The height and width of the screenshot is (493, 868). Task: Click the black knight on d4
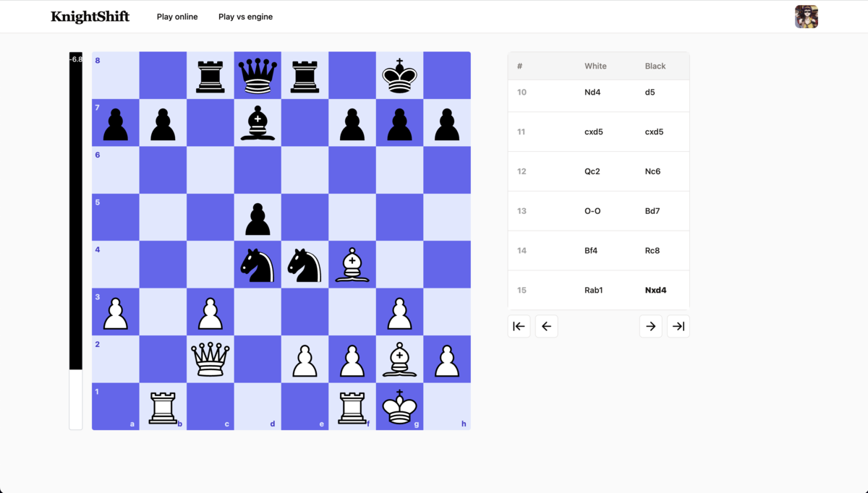point(258,265)
